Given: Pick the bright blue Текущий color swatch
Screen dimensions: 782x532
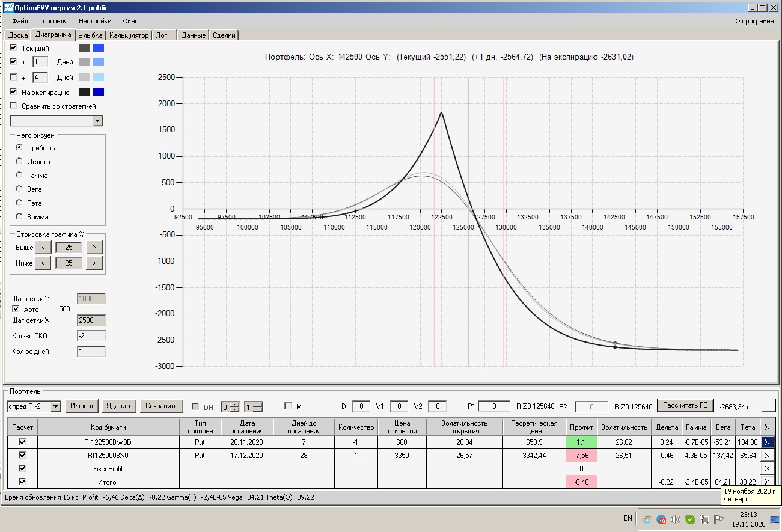Looking at the screenshot, I should 99,48.
